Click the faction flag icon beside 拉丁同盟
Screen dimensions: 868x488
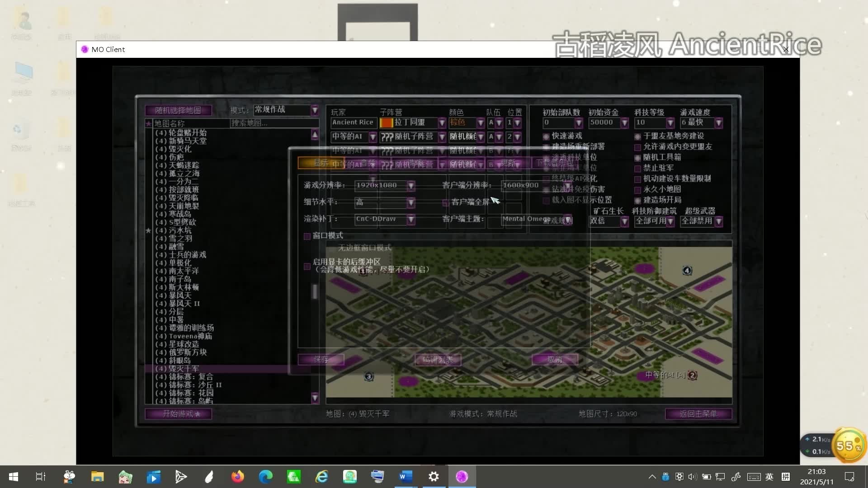pos(386,122)
